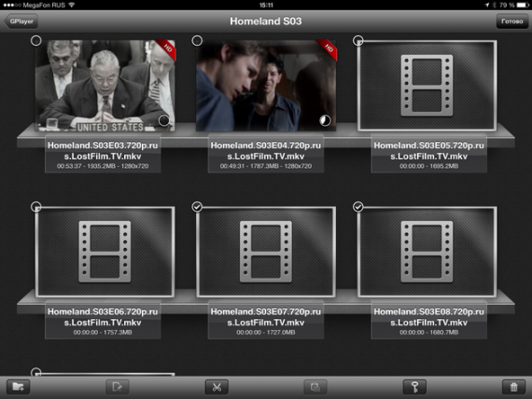The width and height of the screenshot is (532, 399).
Task: Cut selected files with scissors icon
Action: [217, 387]
